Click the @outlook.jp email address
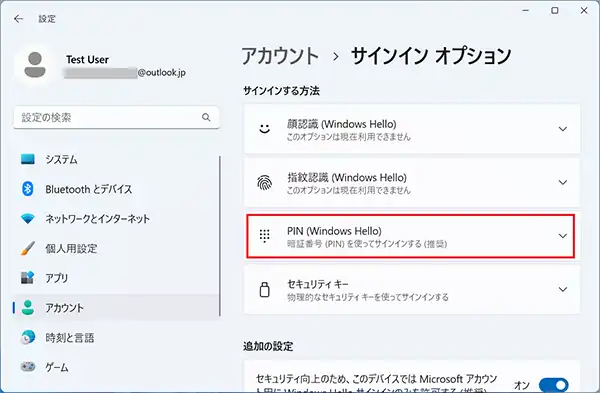The image size is (600, 393). pos(125,73)
